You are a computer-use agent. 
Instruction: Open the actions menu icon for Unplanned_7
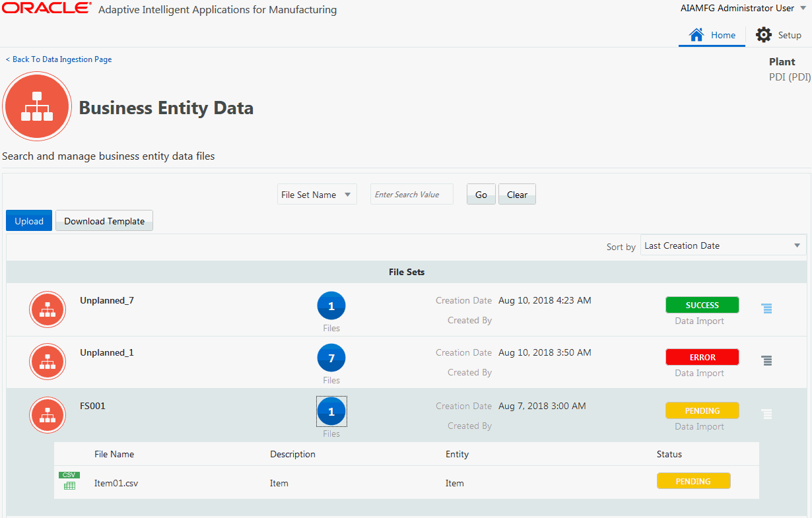[766, 308]
